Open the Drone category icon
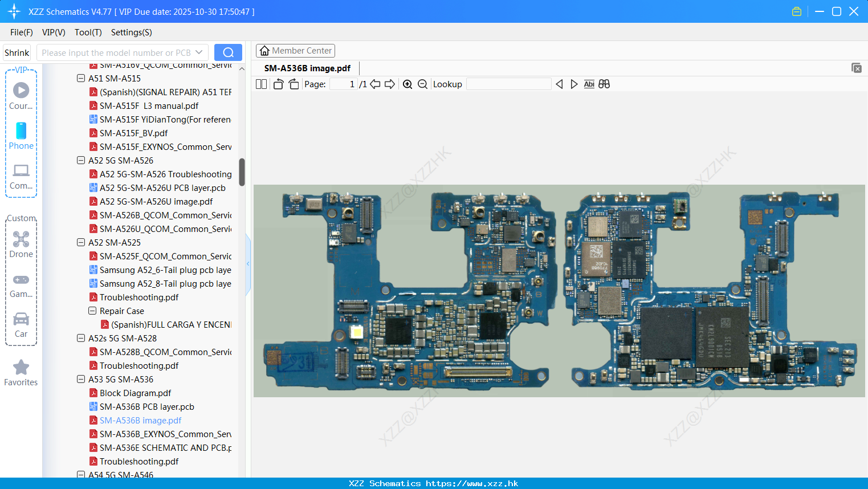Image resolution: width=868 pixels, height=489 pixels. coord(21,244)
